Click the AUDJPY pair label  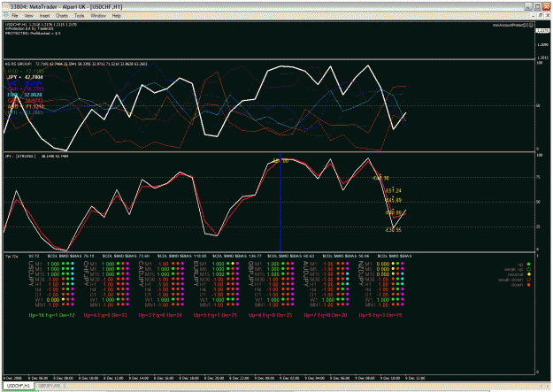tap(306, 273)
